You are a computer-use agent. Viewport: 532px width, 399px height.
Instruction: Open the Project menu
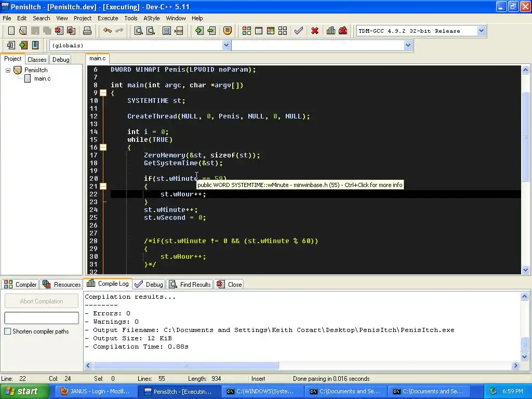pos(83,18)
